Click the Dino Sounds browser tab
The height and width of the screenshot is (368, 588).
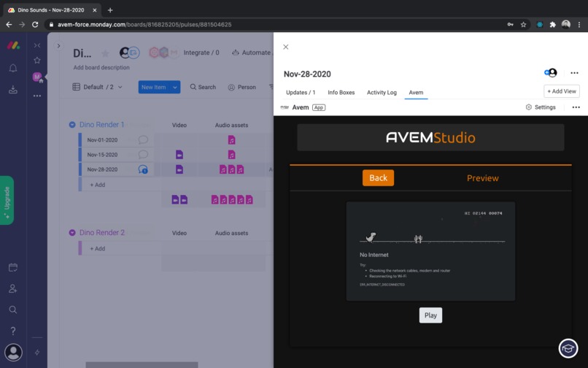pyautogui.click(x=53, y=10)
